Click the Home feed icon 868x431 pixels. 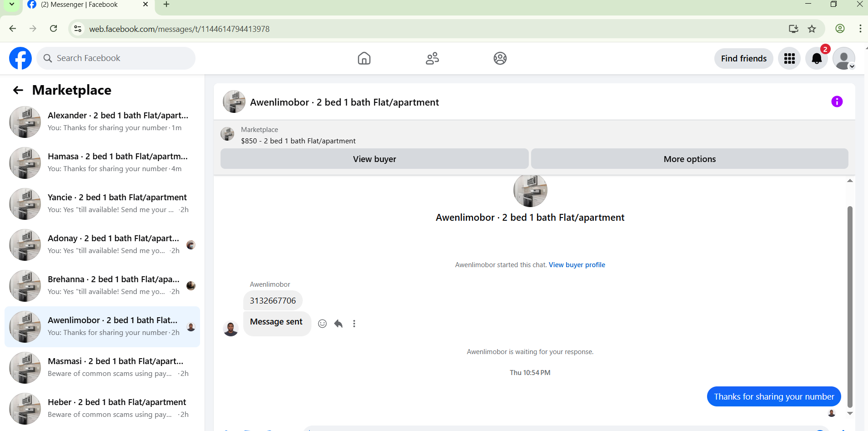point(364,58)
